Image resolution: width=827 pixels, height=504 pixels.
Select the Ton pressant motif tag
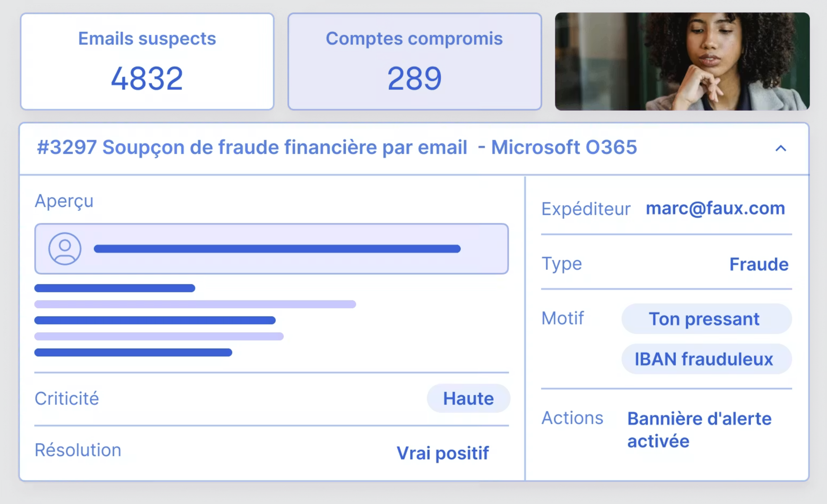pos(707,319)
